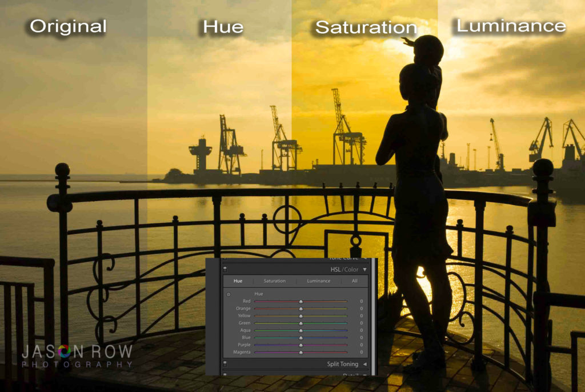
Task: Click the 'Hue' section heading above sliders
Action: [259, 294]
